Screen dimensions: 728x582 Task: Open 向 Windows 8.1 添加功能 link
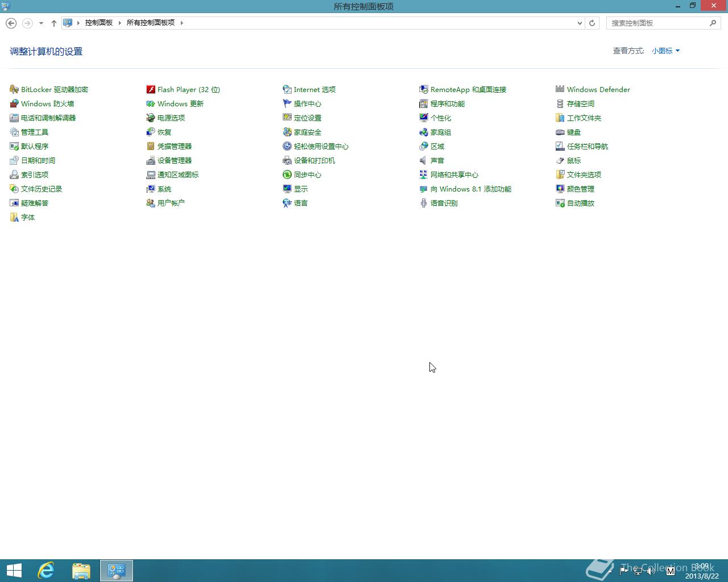coord(470,189)
